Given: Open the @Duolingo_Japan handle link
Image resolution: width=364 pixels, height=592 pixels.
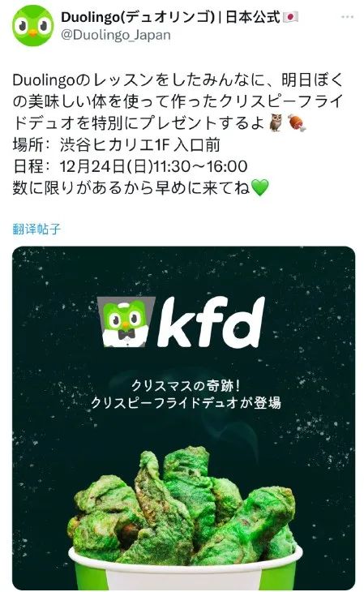Looking at the screenshot, I should pyautogui.click(x=116, y=35).
